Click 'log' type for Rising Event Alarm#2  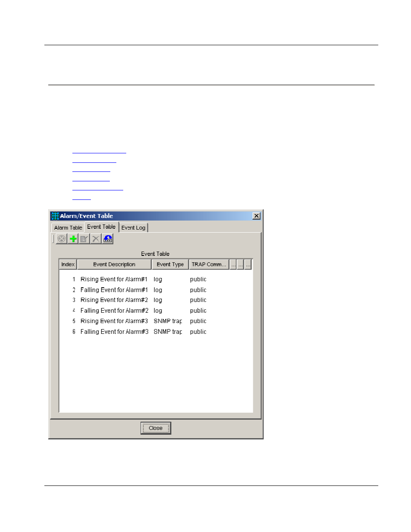[158, 300]
